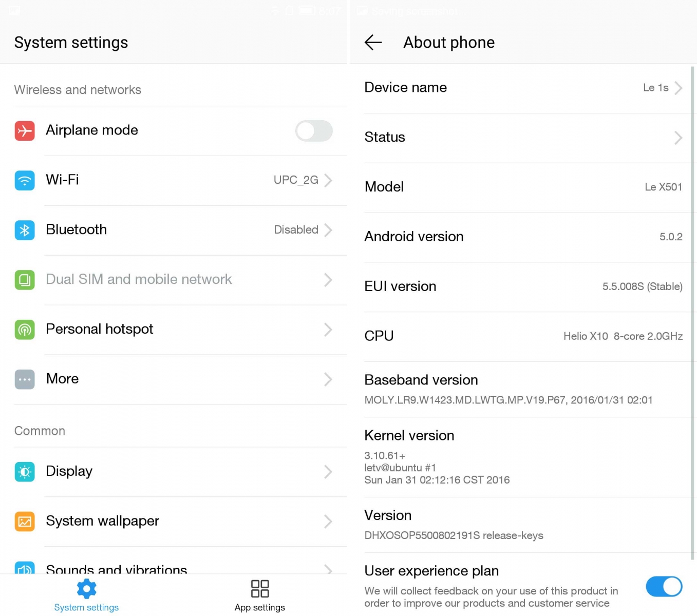The height and width of the screenshot is (616, 697).
Task: Tap the red Airplane mode icon
Action: pos(25,131)
